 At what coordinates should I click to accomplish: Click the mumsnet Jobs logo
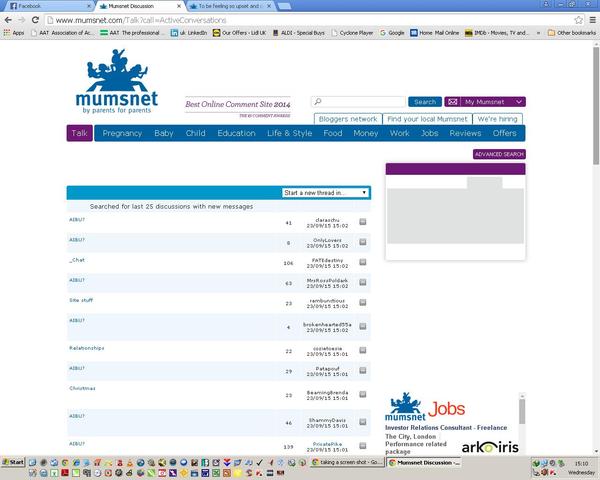425,407
